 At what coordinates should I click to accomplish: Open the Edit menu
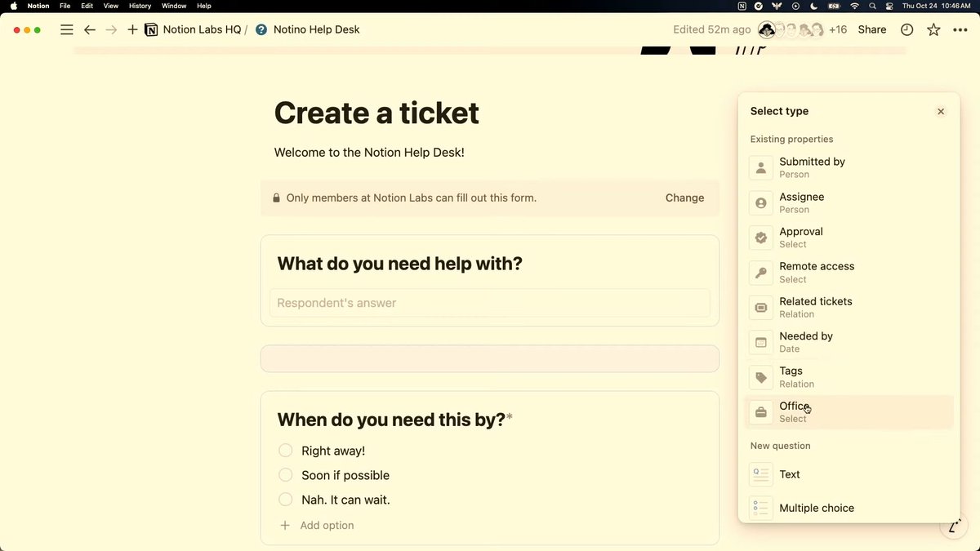click(87, 6)
